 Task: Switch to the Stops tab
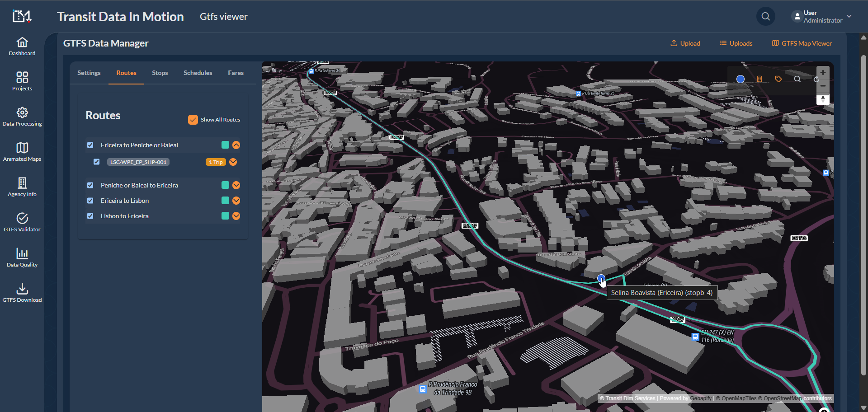point(160,73)
